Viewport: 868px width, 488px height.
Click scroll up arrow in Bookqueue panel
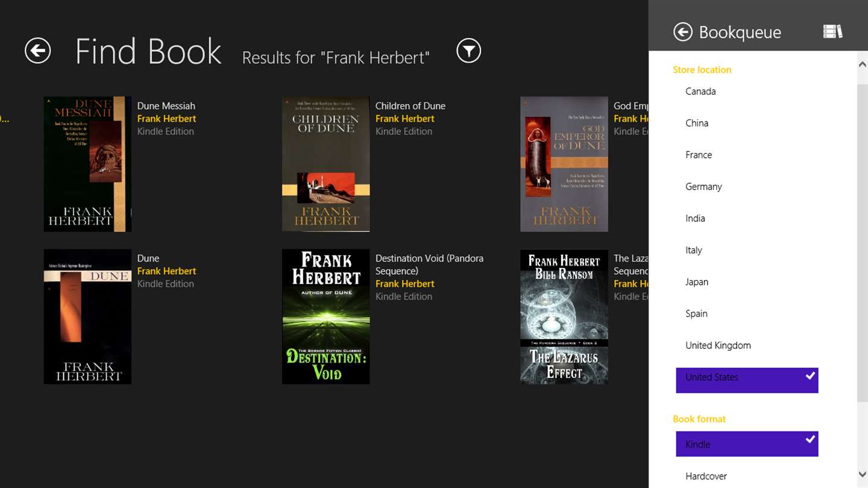point(863,64)
